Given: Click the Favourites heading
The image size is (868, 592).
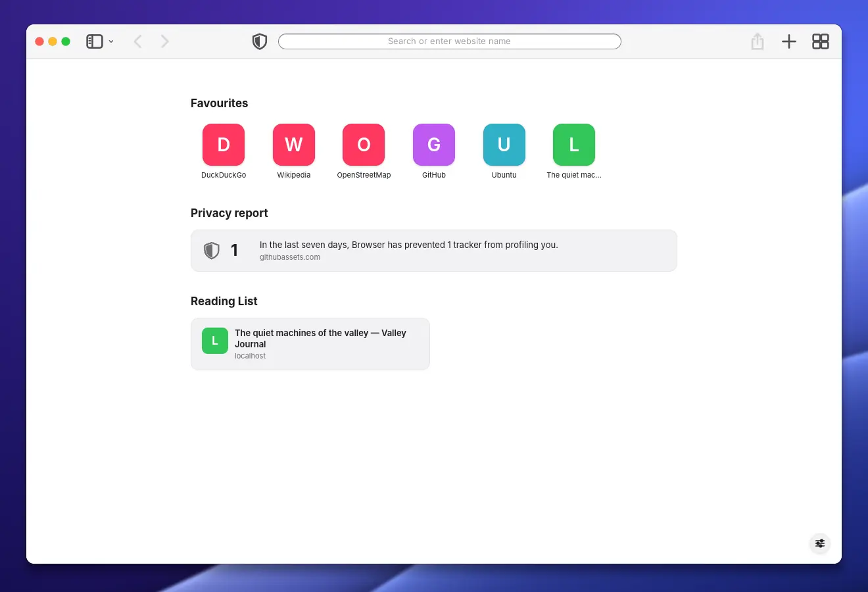Looking at the screenshot, I should [x=220, y=103].
